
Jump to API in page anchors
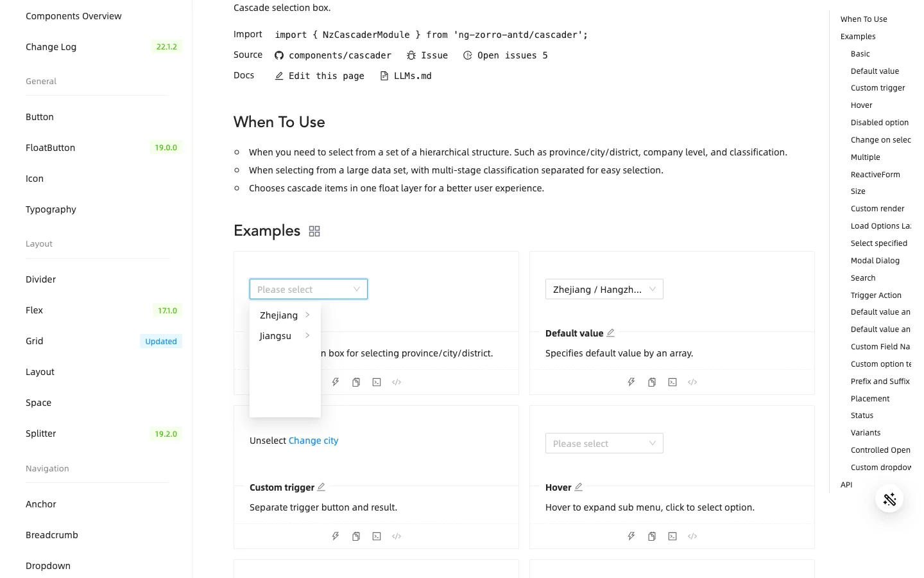pos(846,485)
